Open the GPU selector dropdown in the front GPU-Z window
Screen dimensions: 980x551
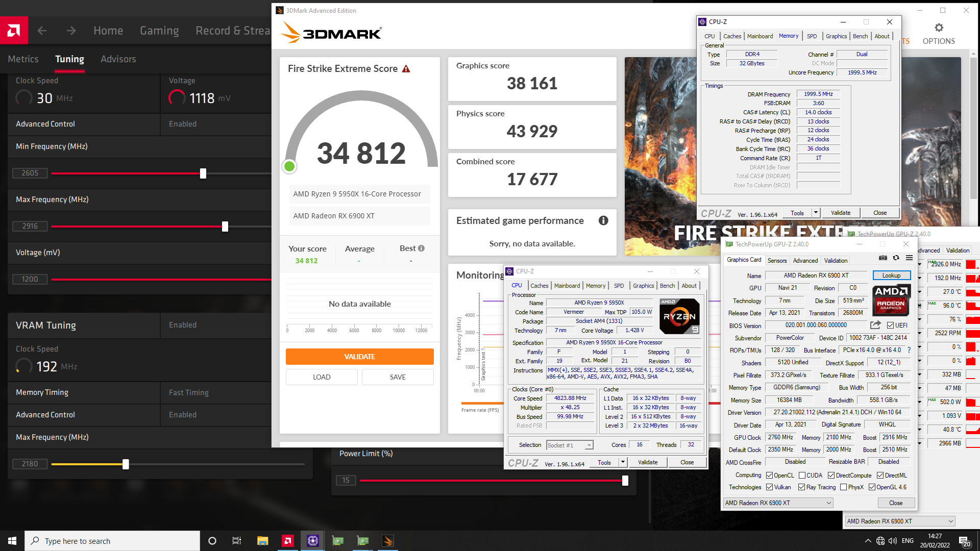point(778,503)
